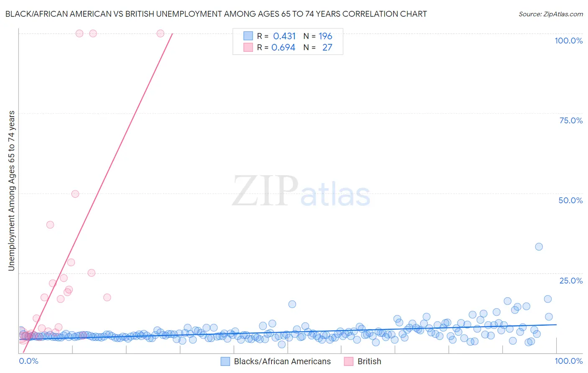Click the 0.431 correlation value
This screenshot has height=373, width=588.
[284, 36]
